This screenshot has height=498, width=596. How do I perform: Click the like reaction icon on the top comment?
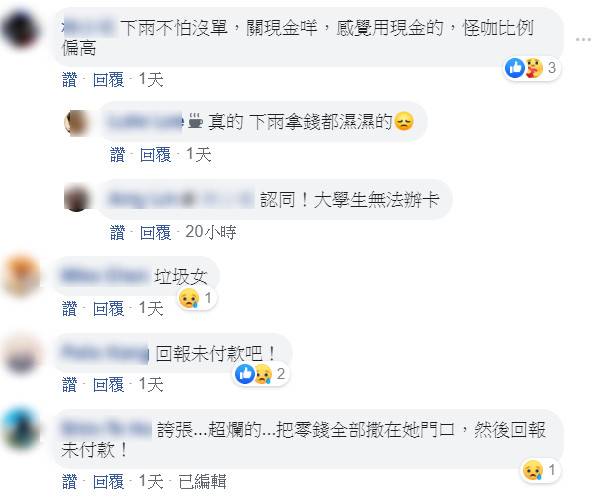point(515,68)
